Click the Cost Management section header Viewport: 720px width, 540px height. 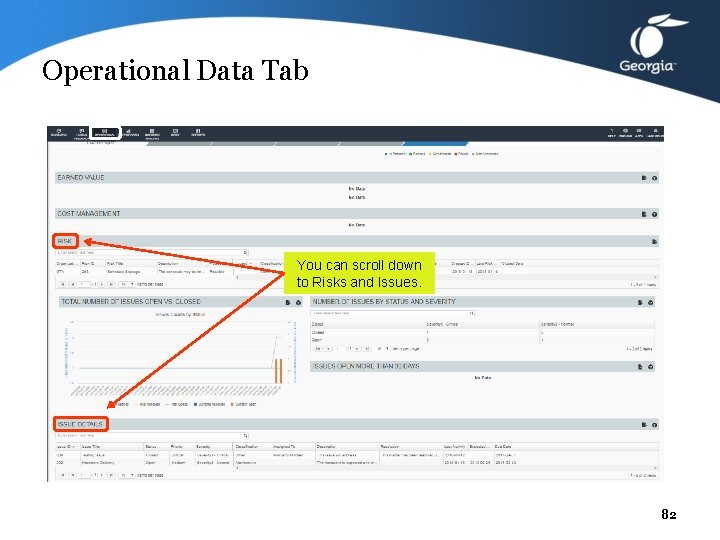coord(357,214)
